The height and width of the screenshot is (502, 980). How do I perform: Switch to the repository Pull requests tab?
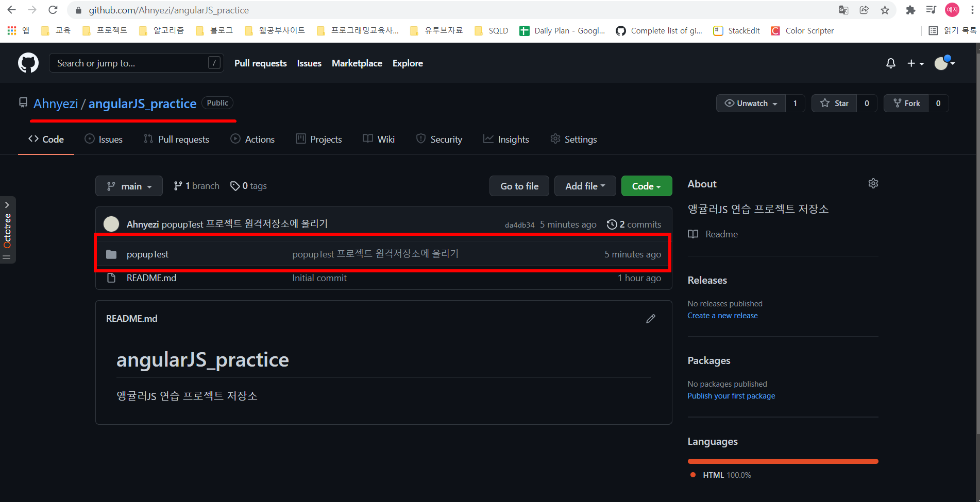click(176, 139)
